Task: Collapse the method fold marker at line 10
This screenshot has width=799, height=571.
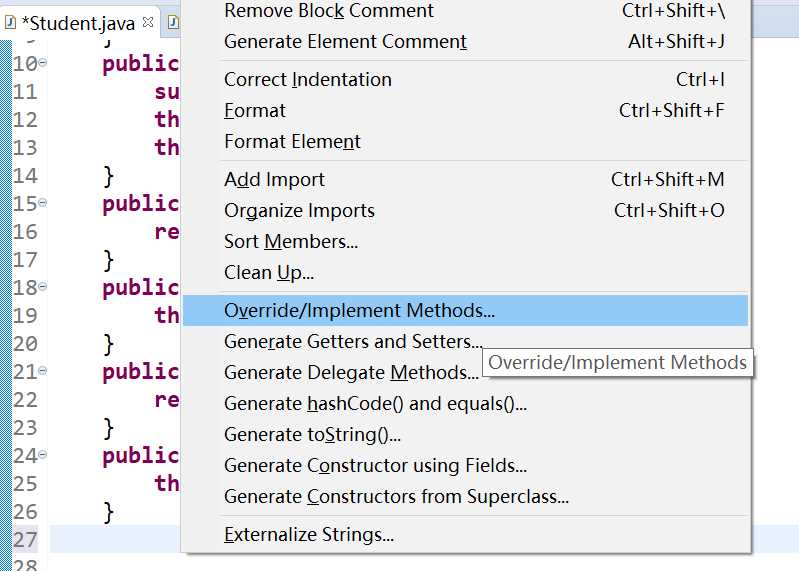Action: (x=43, y=64)
